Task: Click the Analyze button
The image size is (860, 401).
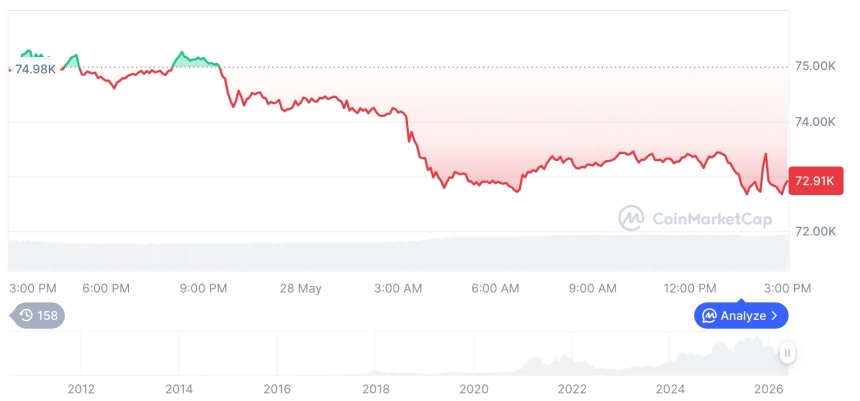Action: (x=740, y=315)
